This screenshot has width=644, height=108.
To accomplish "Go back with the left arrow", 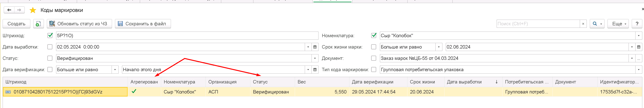I will click(9, 10).
